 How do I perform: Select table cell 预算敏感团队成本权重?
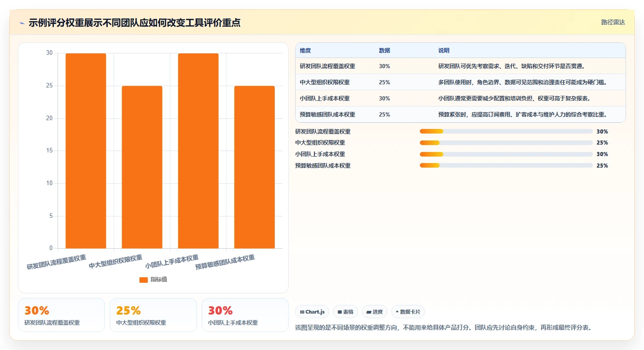tap(327, 115)
